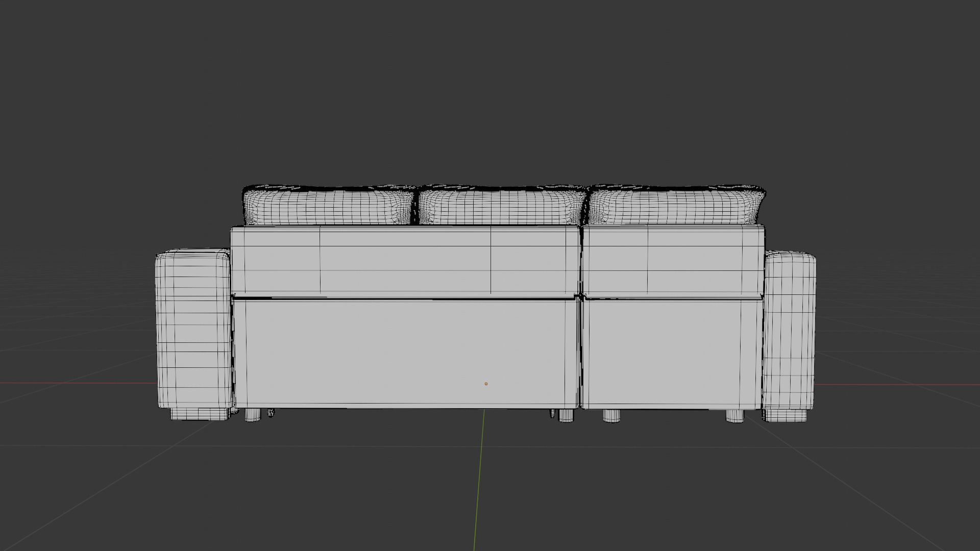980x551 pixels.
Task: Select the wide lower-left base panel
Action: pyautogui.click(x=406, y=353)
